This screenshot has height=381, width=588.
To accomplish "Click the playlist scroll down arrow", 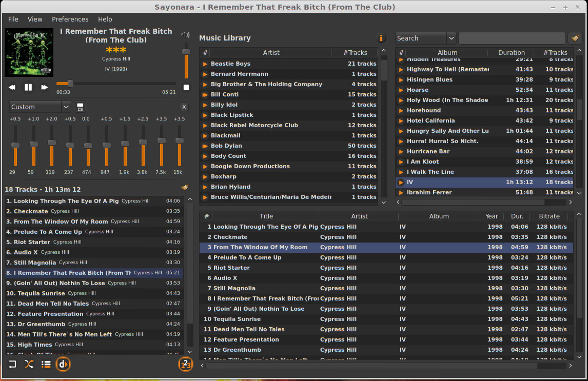I will point(190,351).
